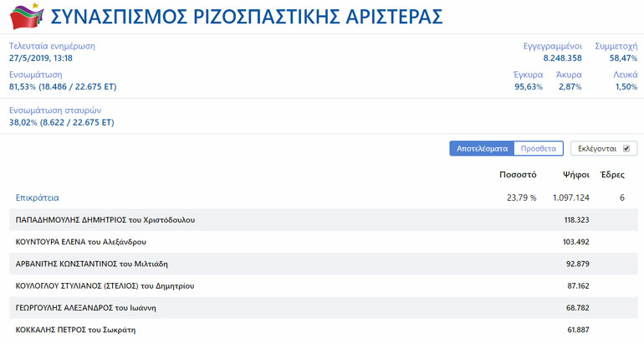Click the Συμμετοχή 58,47% statistic

pos(622,58)
